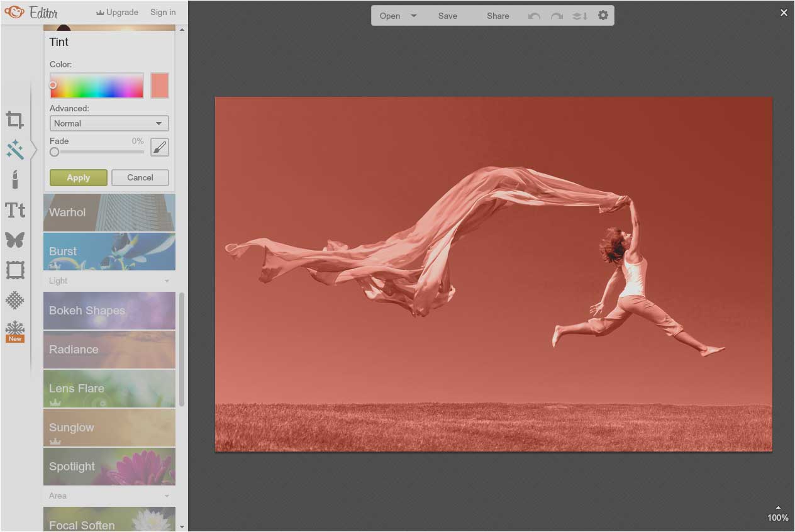
Task: Apply the Tint effect
Action: coord(79,177)
